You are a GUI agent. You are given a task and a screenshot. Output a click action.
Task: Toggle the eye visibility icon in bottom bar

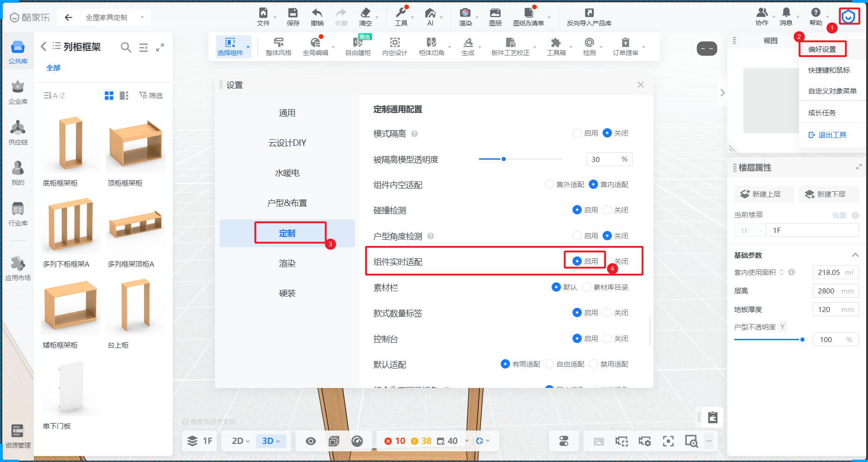tap(311, 441)
